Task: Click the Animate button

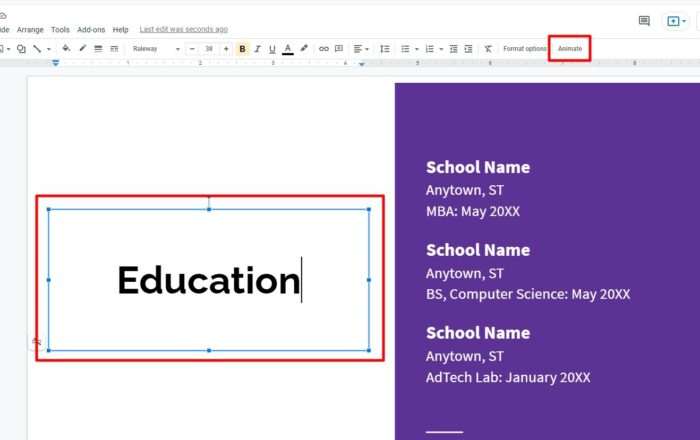Action: click(x=570, y=49)
